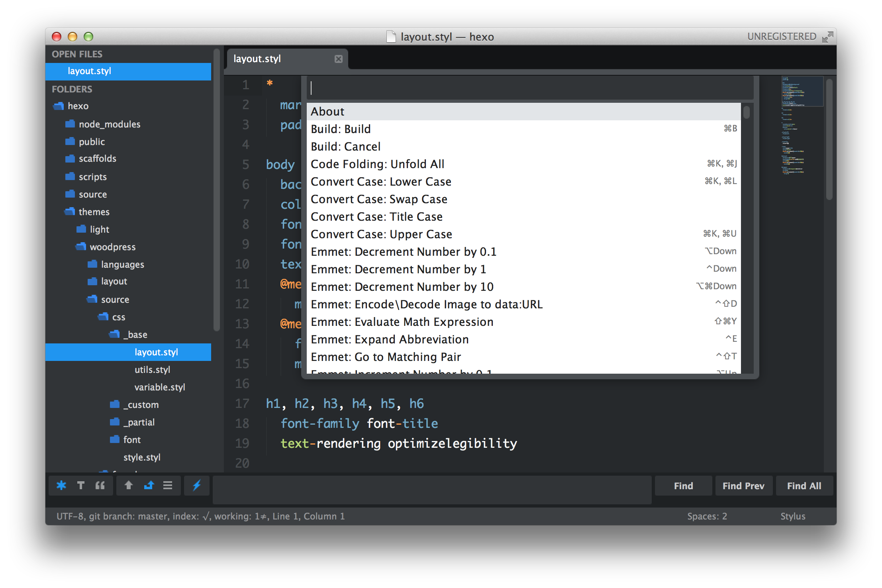Click the light theme folder icon

(x=81, y=229)
